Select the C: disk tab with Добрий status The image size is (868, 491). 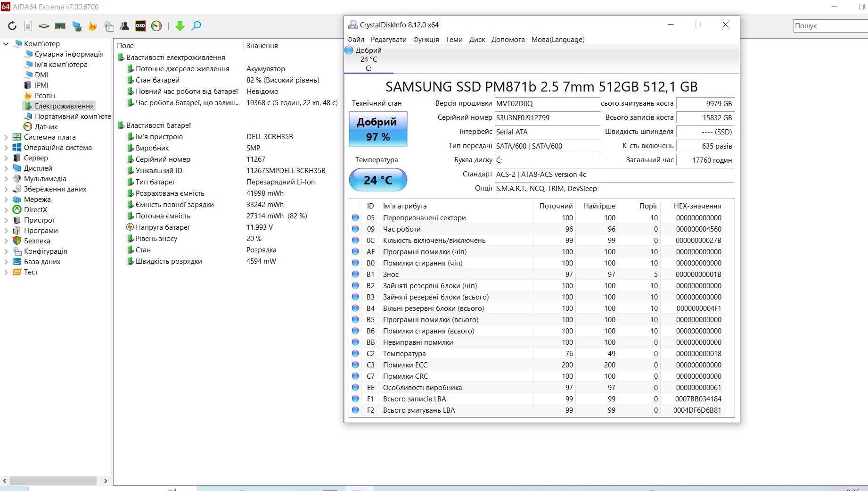[x=368, y=59]
